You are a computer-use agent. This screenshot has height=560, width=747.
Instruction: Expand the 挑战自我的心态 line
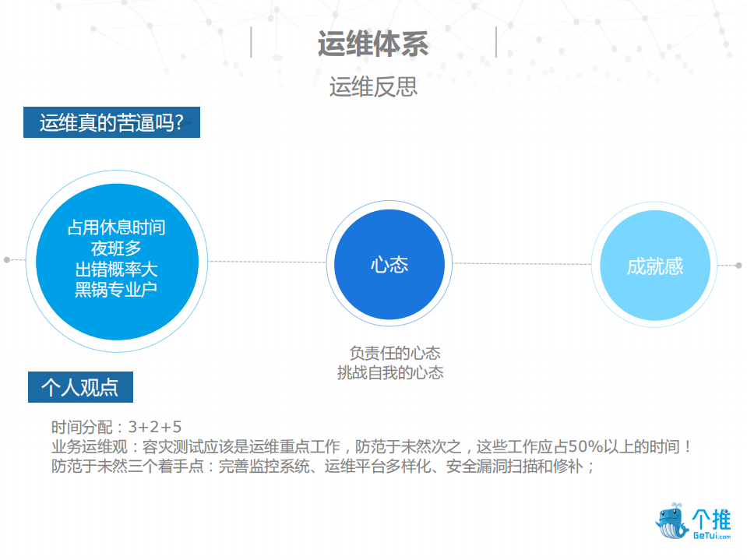pyautogui.click(x=389, y=372)
